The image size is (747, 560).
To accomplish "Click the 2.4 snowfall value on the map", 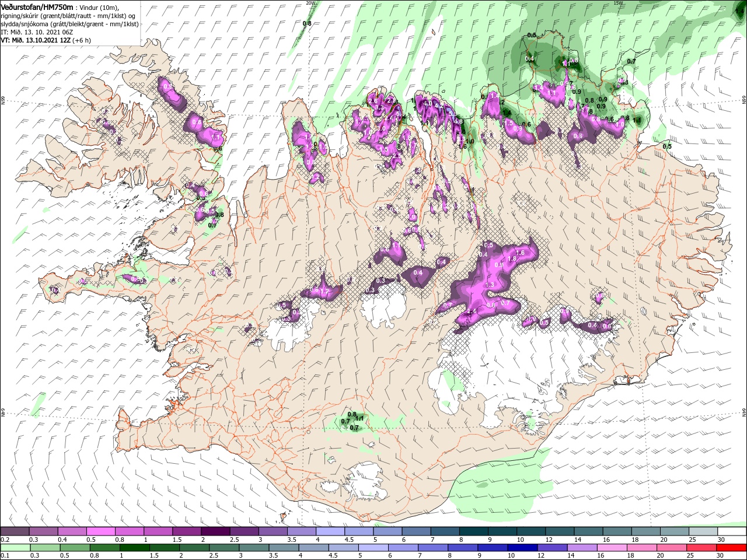I will tap(472, 312).
